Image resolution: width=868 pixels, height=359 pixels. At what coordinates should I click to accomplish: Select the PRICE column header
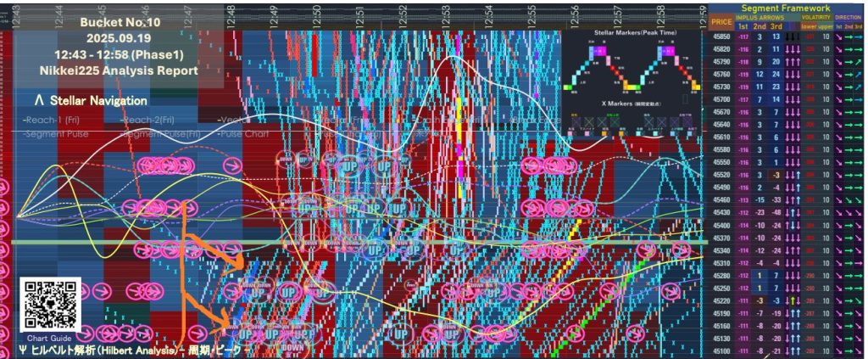721,20
